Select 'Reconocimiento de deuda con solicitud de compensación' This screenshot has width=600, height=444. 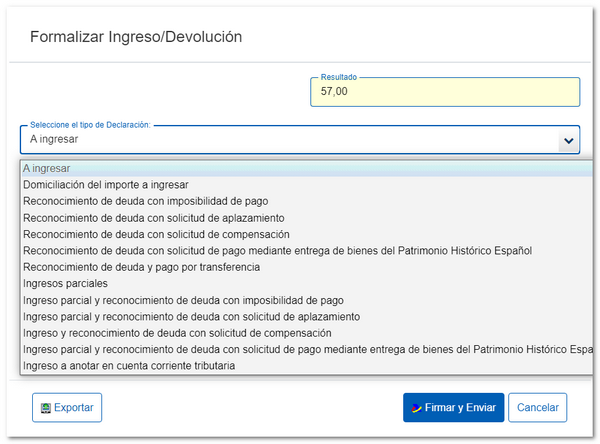pyautogui.click(x=155, y=234)
